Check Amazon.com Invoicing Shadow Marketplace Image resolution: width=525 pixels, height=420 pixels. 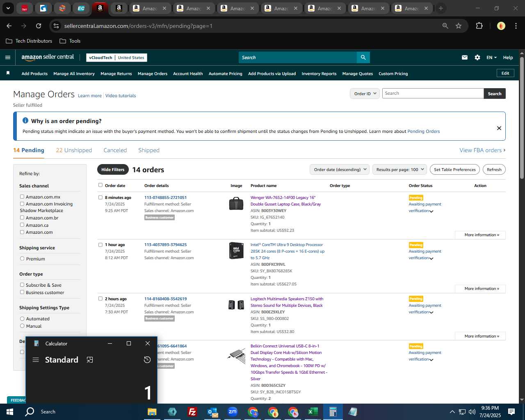22,204
